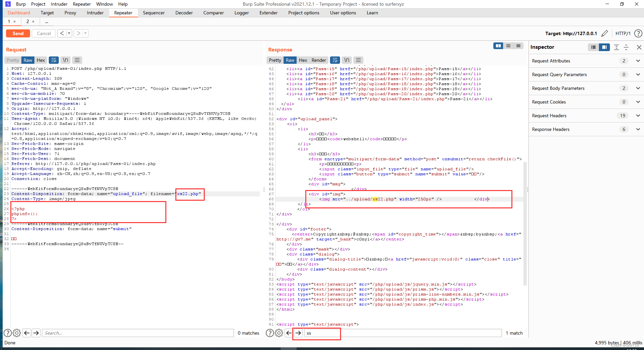Select Raw view in Request panel

(28, 60)
